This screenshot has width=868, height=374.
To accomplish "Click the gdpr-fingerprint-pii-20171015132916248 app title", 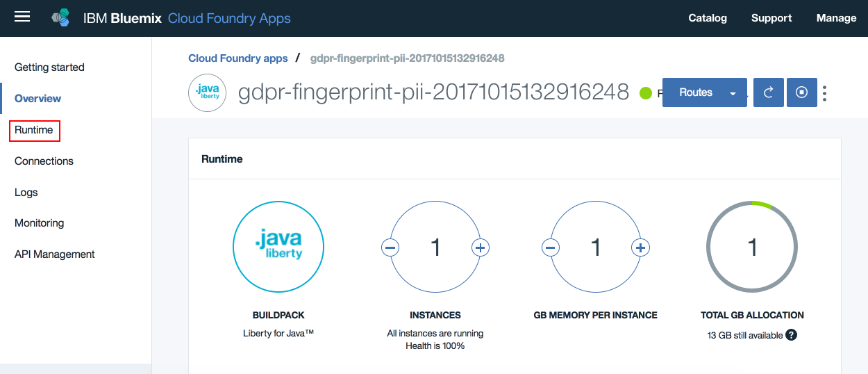I will click(x=434, y=92).
